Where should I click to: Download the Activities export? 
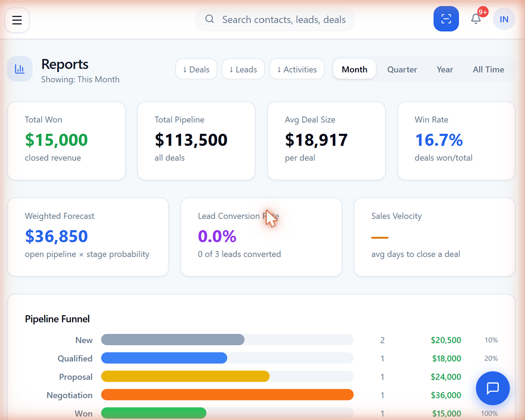pyautogui.click(x=297, y=69)
